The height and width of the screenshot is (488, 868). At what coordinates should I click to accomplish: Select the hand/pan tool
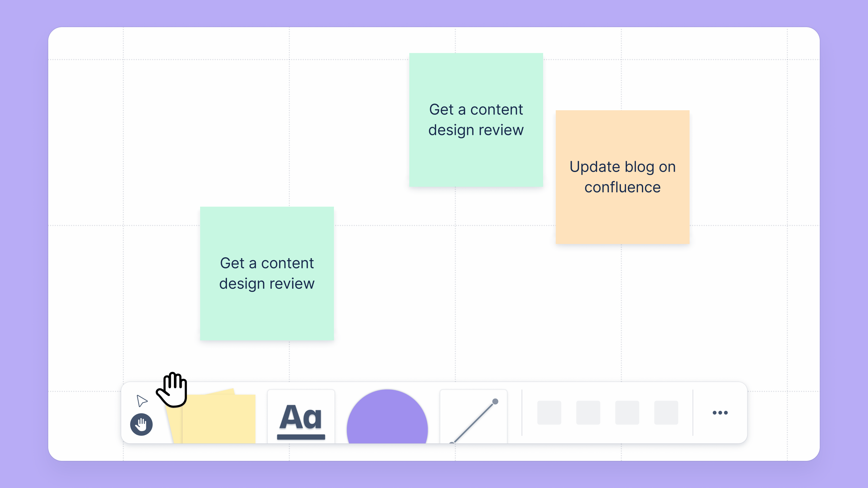click(141, 424)
